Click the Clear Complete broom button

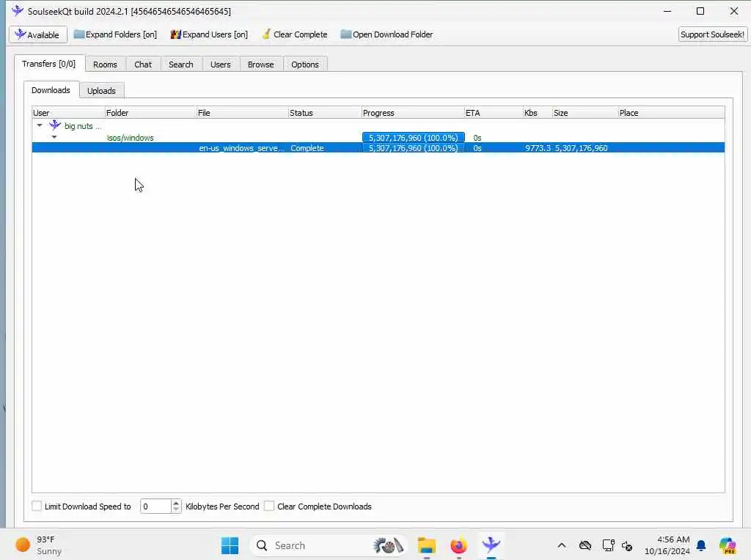tap(295, 34)
